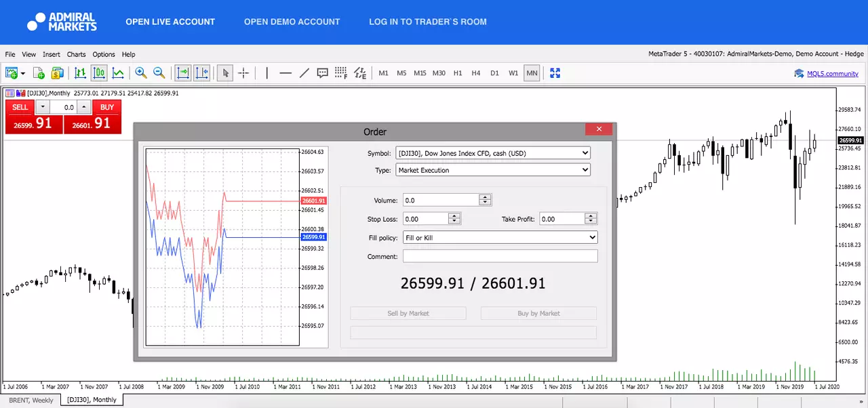This screenshot has width=868, height=408.
Task: Set timeframe to M1
Action: tap(384, 73)
